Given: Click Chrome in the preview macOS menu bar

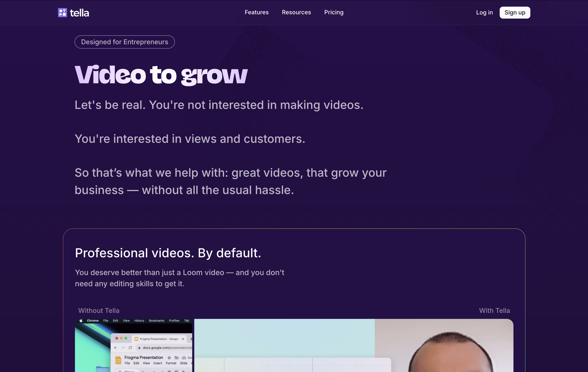Looking at the screenshot, I should pyautogui.click(x=93, y=320).
